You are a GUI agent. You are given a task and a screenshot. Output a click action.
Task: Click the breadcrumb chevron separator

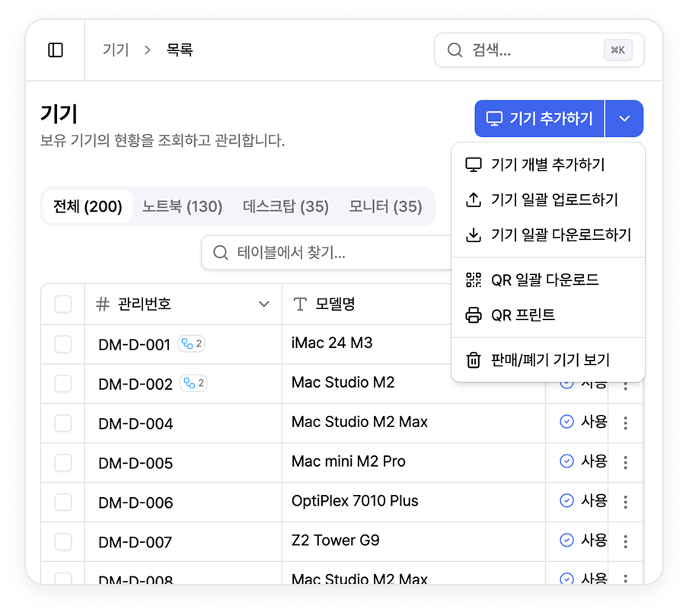(x=148, y=50)
